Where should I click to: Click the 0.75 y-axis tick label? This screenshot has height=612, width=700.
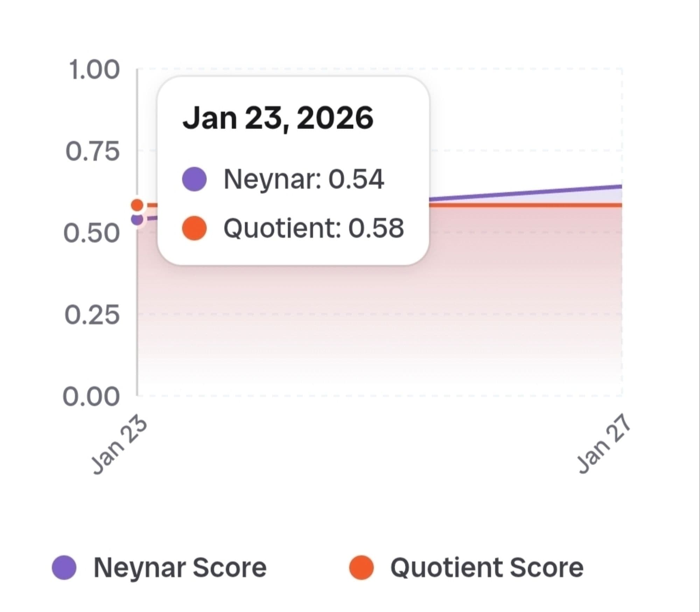[92, 152]
